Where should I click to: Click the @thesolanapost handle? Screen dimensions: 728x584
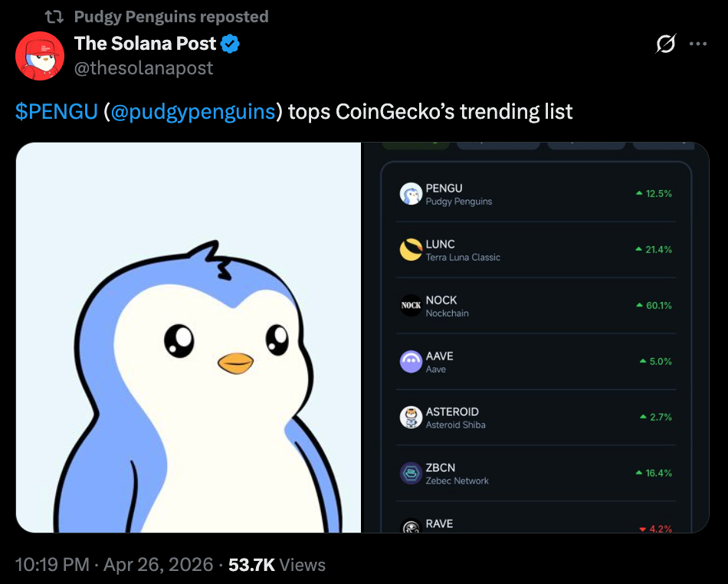143,68
